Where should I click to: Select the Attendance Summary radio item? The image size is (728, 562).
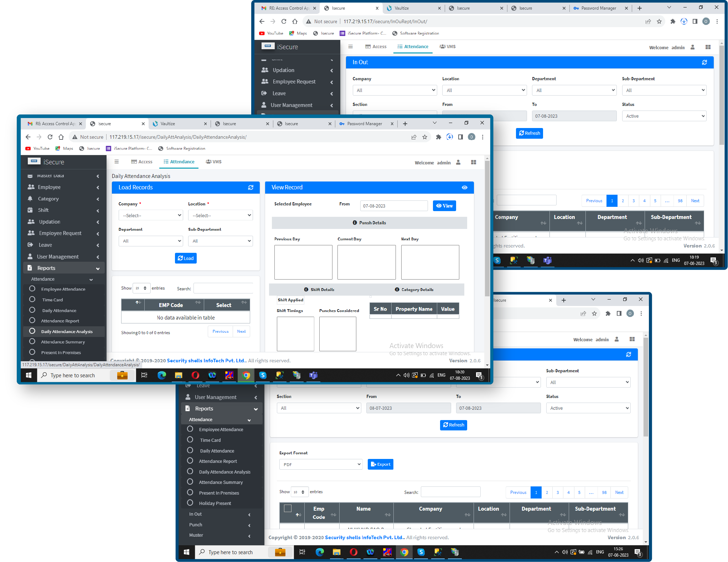32,342
